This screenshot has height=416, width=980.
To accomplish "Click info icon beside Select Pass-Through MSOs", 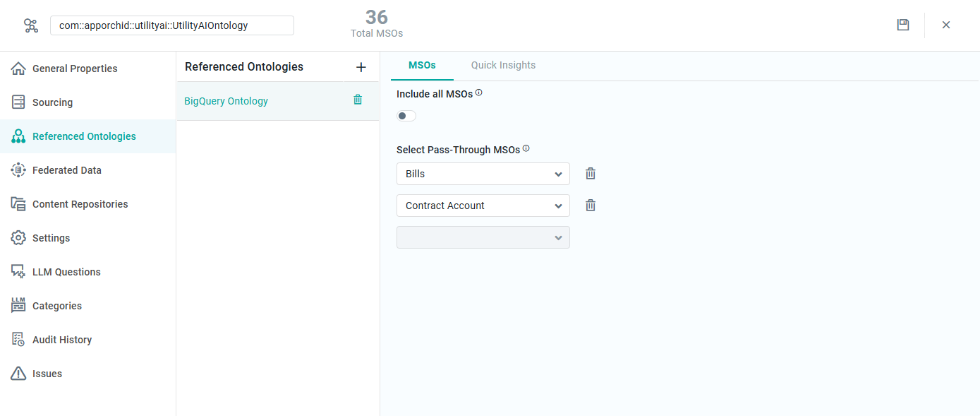I will pos(526,149).
